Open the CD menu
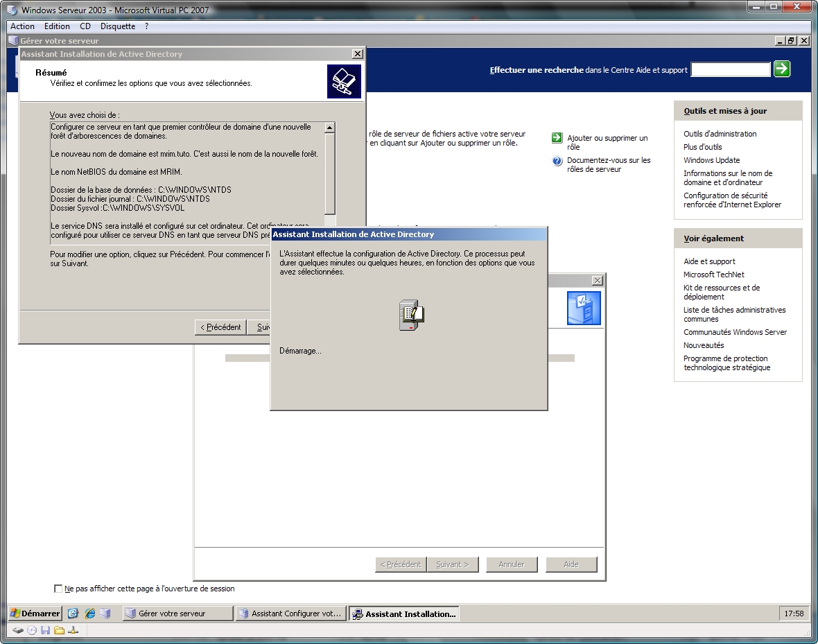The height and width of the screenshot is (644, 818). (x=85, y=26)
